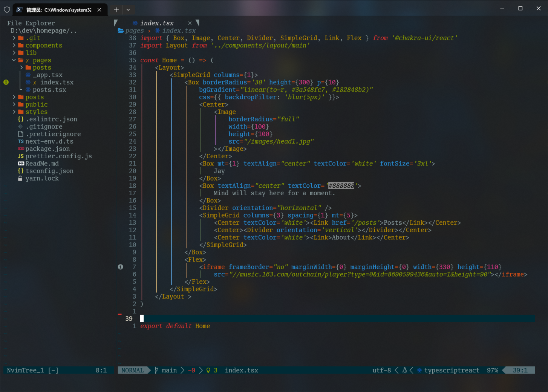Expand the .git folder chevron
Image resolution: width=548 pixels, height=392 pixels.
pos(14,38)
